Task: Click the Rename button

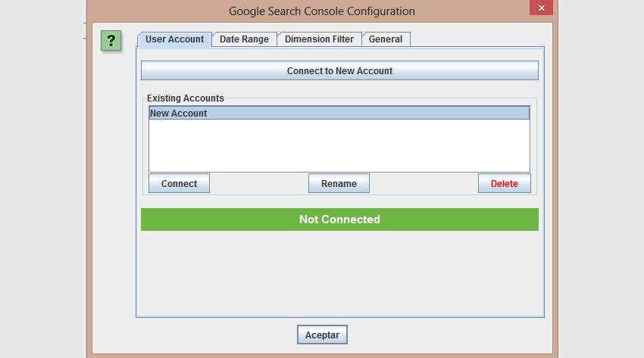Action: pyautogui.click(x=339, y=183)
